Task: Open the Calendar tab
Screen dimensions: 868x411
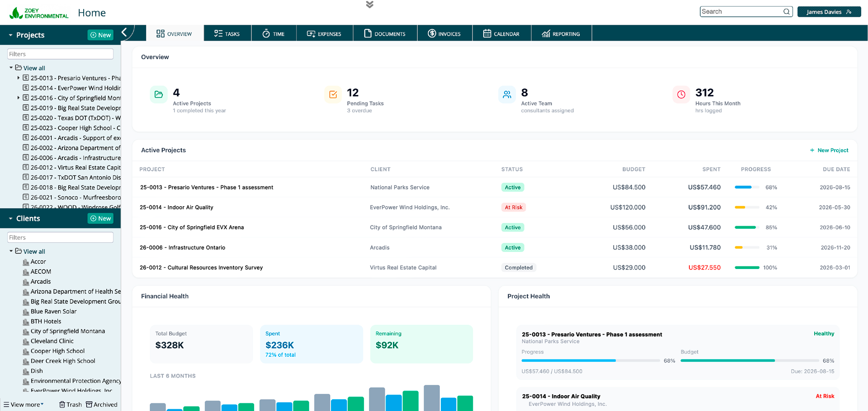Action: coord(501,33)
